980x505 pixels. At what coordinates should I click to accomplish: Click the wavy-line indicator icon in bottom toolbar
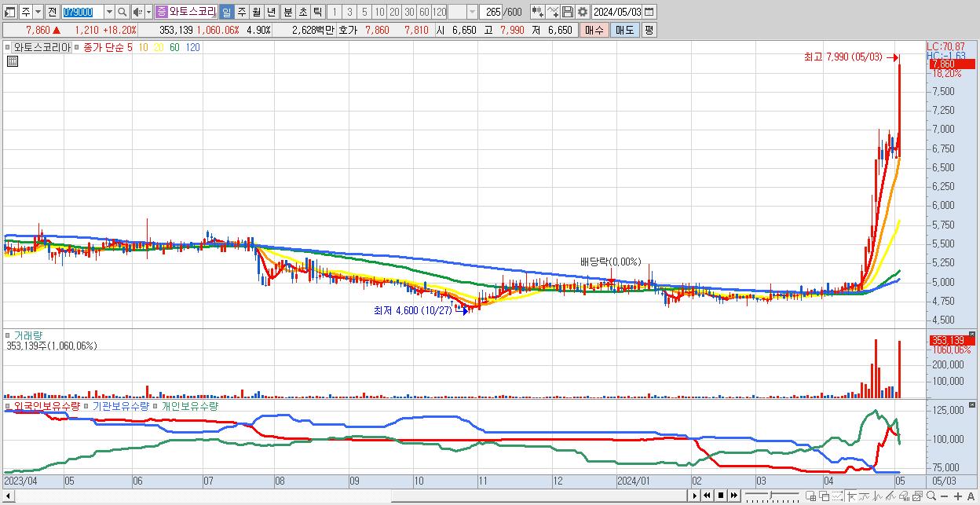[865, 496]
